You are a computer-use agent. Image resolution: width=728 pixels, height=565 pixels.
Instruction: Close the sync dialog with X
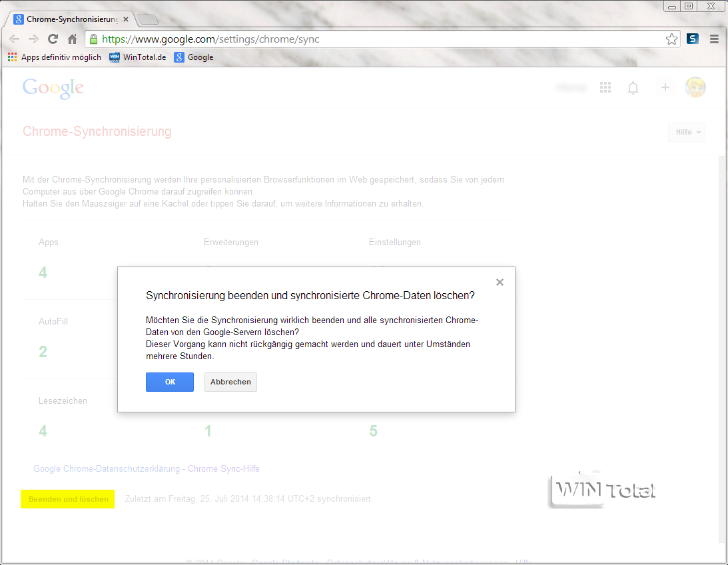[x=500, y=282]
